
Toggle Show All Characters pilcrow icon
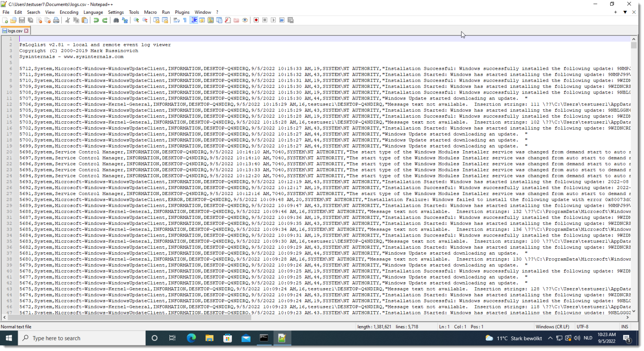pos(185,20)
